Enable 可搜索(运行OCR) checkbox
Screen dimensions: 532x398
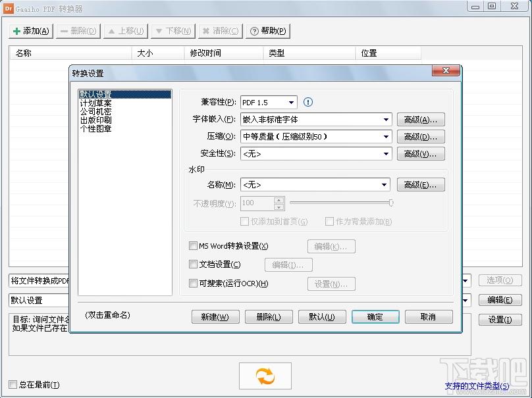point(193,283)
